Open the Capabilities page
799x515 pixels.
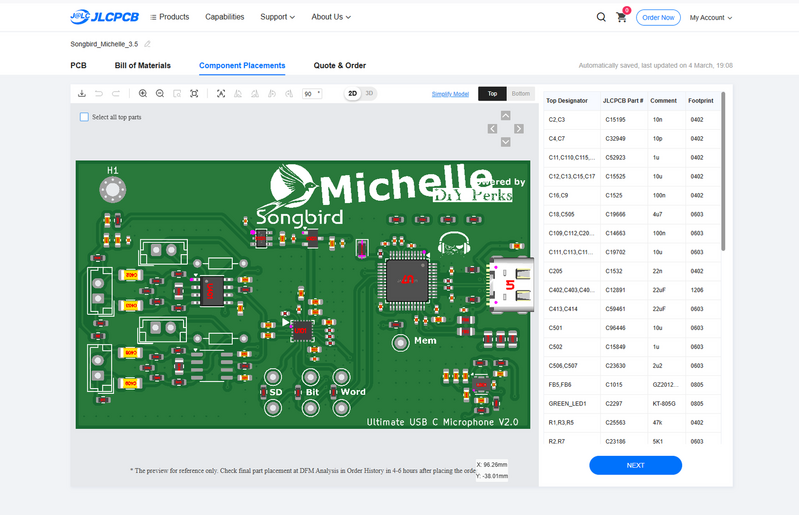point(225,17)
